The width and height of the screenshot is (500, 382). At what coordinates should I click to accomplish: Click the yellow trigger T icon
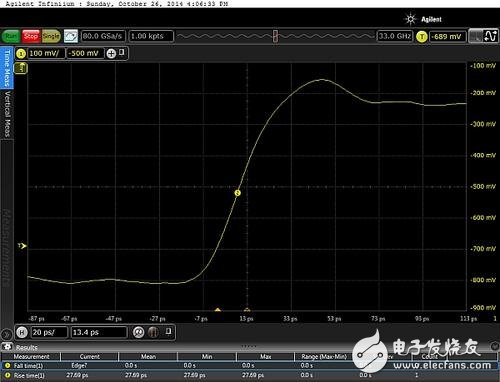pos(422,36)
